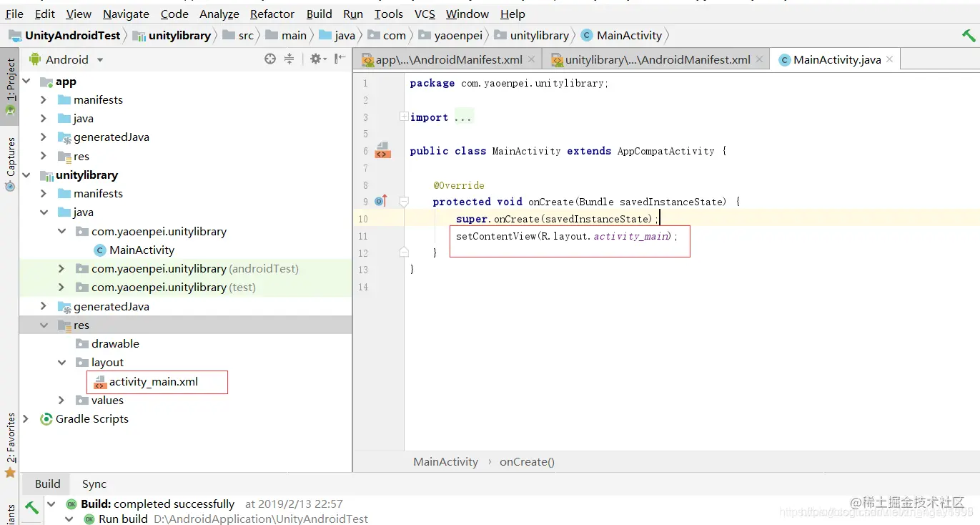
Task: Click UnityAndroidTest in navigation breadcrumb
Action: [x=73, y=35]
